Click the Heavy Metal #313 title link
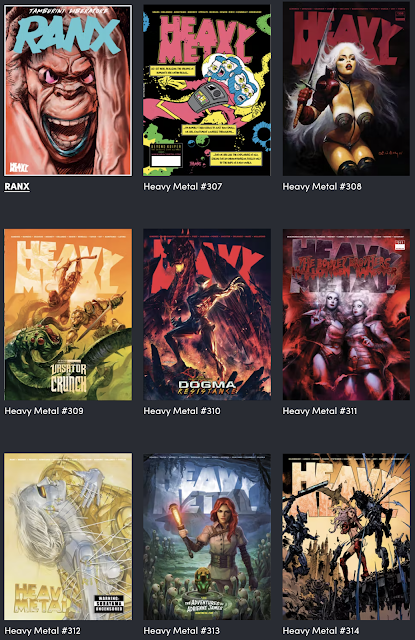Screen dimensions: 415x640 click(182, 631)
